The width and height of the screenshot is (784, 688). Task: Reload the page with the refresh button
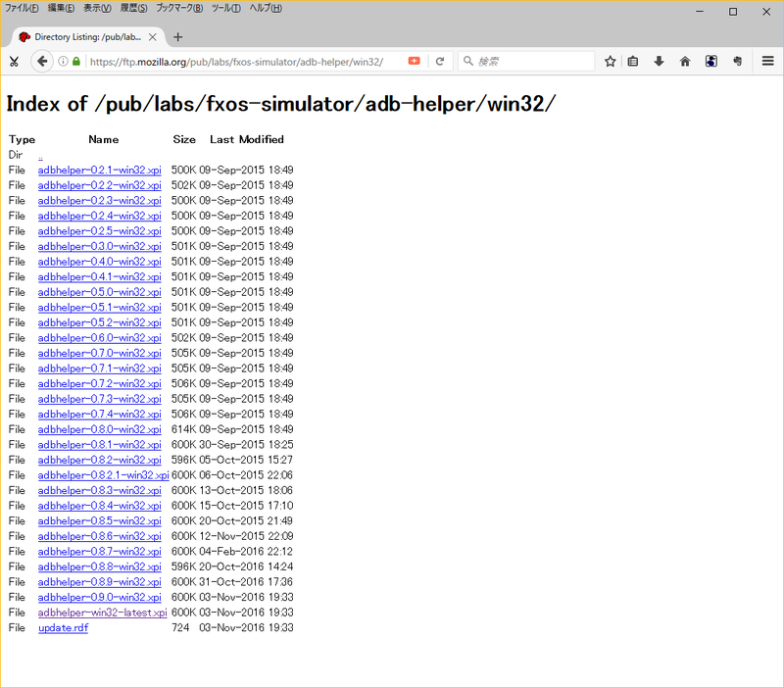[440, 62]
